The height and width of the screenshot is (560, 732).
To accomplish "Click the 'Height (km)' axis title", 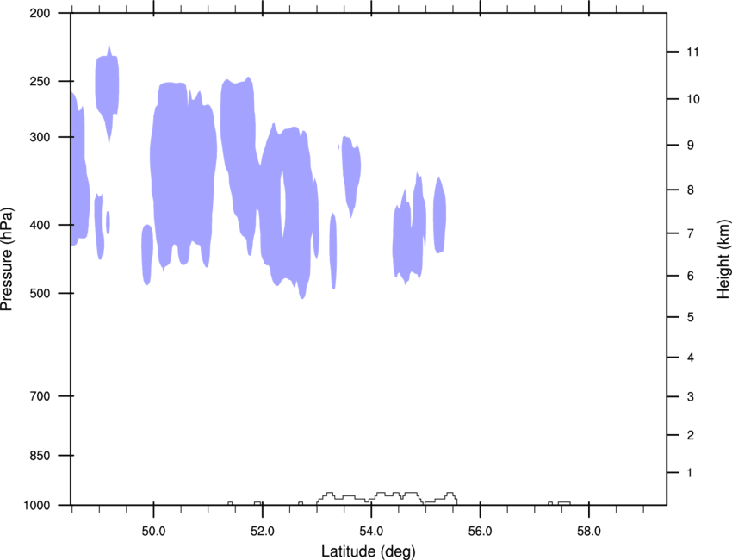I will click(723, 258).
